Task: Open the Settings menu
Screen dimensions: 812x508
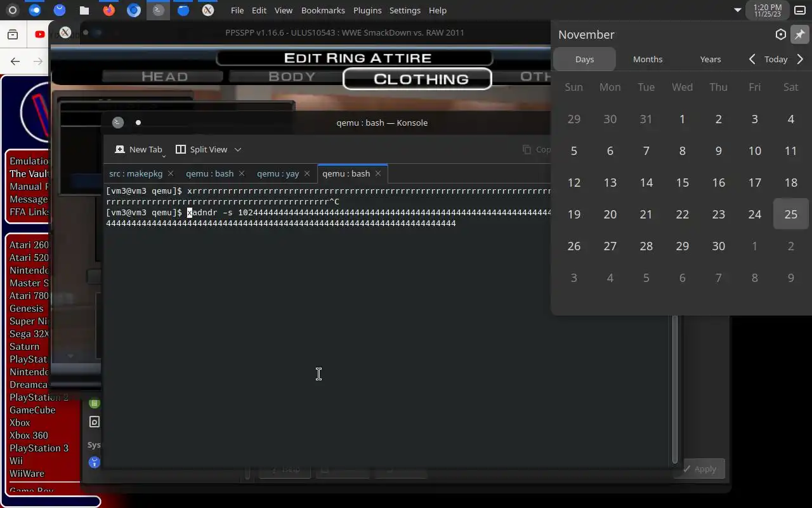Action: [x=405, y=10]
